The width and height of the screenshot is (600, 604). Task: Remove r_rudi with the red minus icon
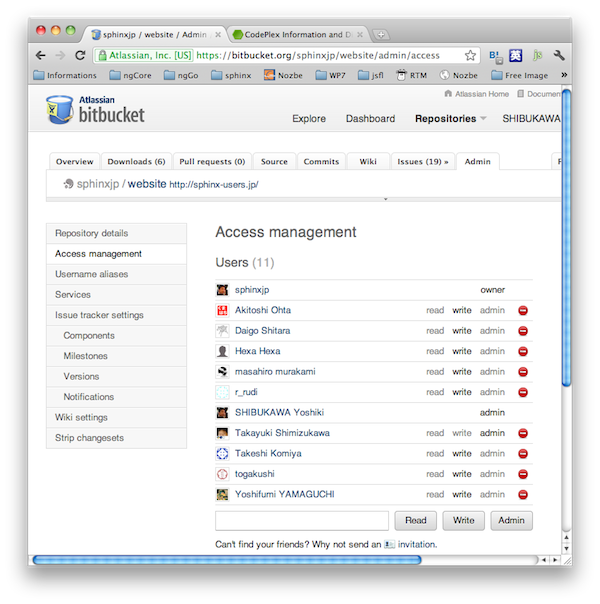[523, 392]
